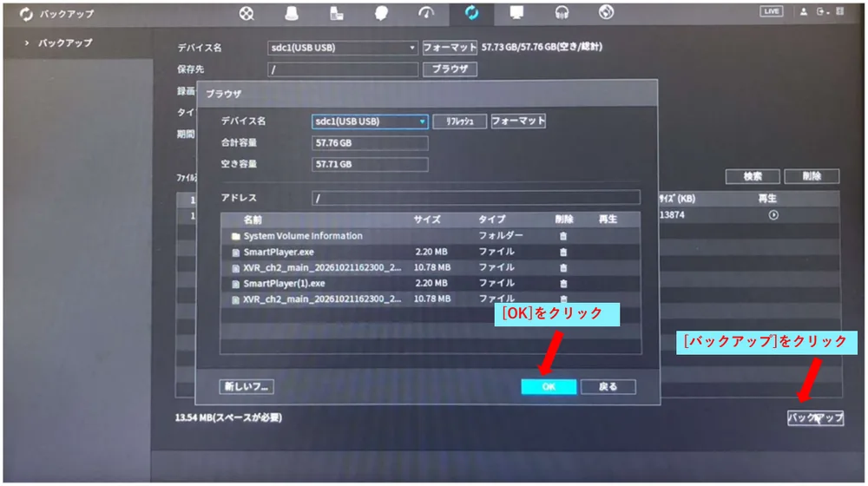Viewport: 868px width, 486px height.
Task: Click the backup logo icon in title bar
Action: pyautogui.click(x=26, y=15)
